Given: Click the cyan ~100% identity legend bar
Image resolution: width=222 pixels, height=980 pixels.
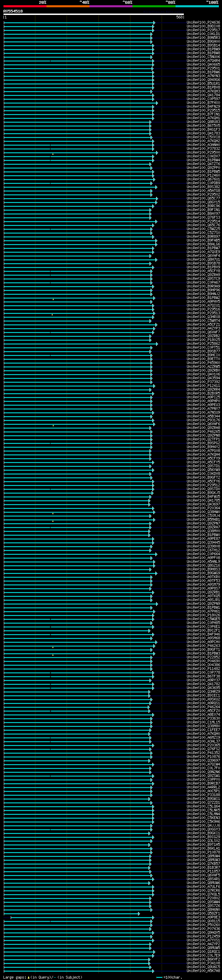Looking at the screenshot, I should pyautogui.click(x=197, y=6).
